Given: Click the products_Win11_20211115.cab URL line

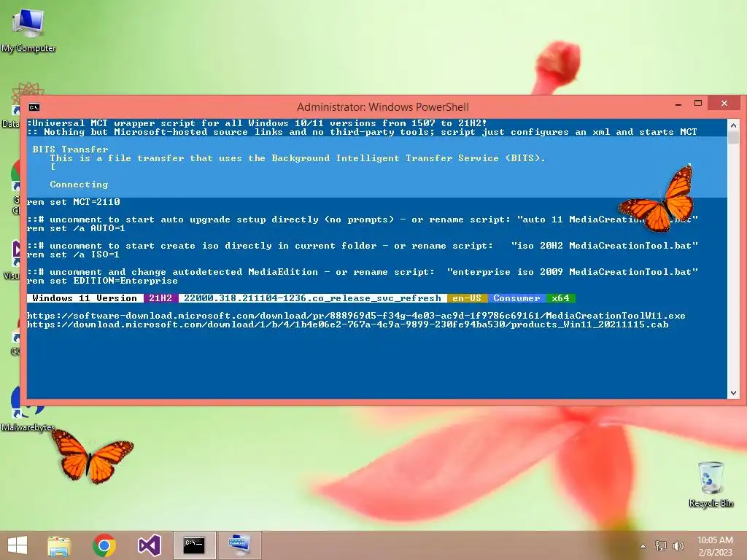Looking at the screenshot, I should 348,324.
